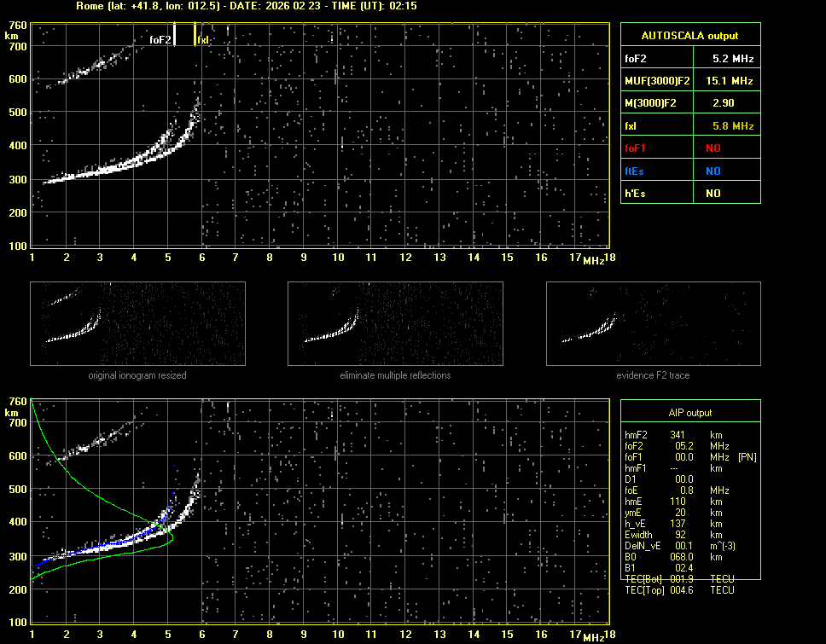Click the red foF1 label
Image resolution: width=826 pixels, height=644 pixels.
click(x=636, y=148)
